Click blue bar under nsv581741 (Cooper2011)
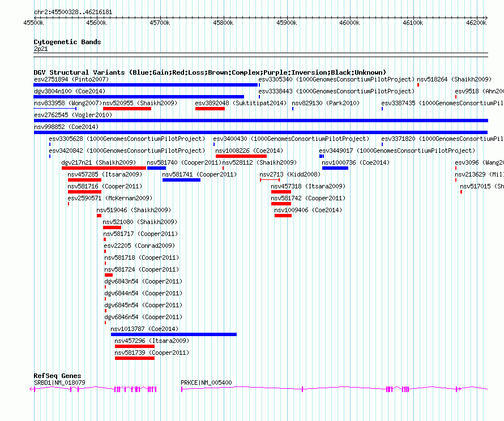 click(x=181, y=180)
